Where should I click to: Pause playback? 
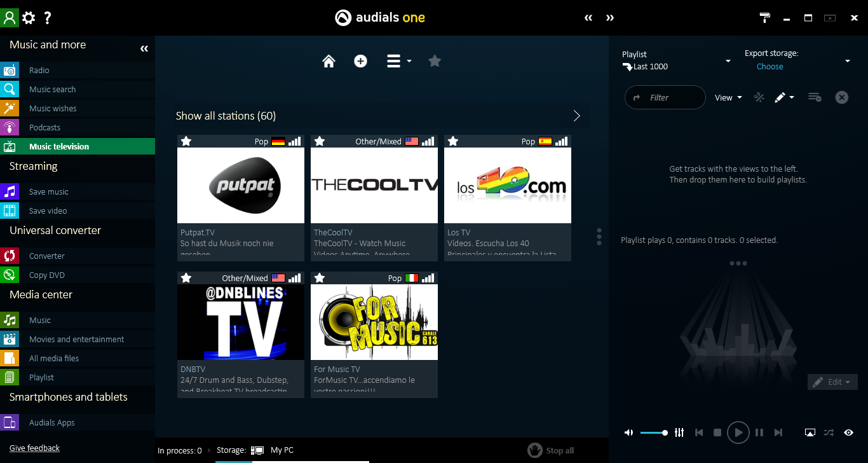pos(759,432)
